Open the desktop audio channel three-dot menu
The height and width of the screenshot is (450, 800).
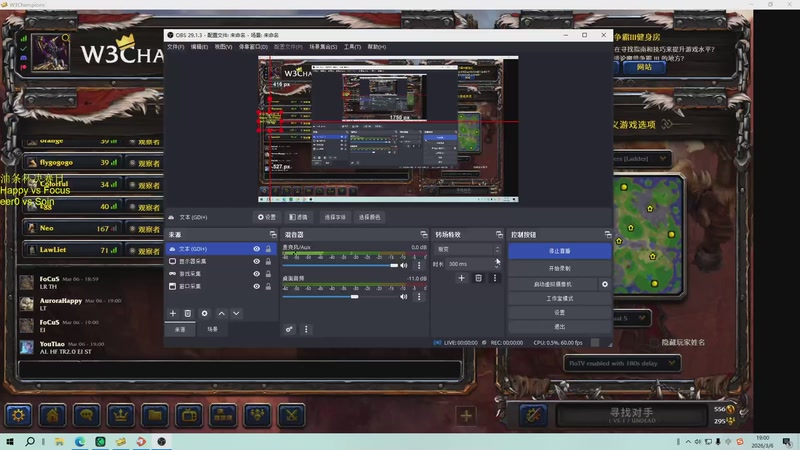419,296
